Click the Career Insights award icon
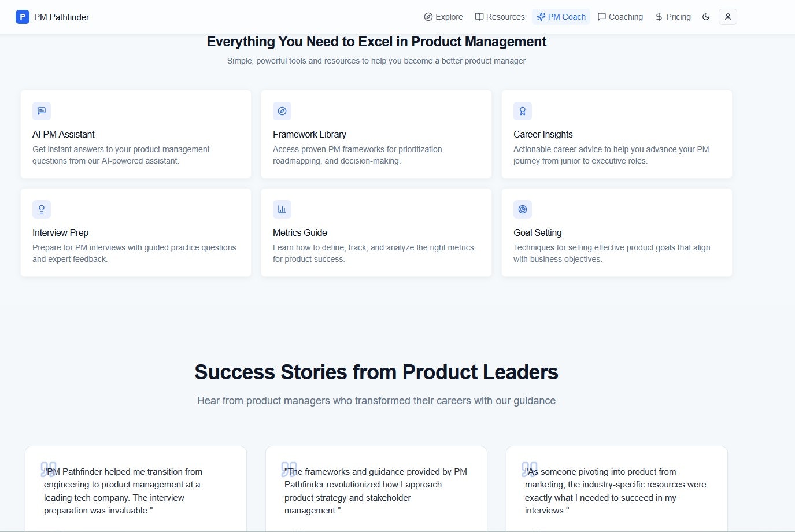795x532 pixels. tap(523, 111)
